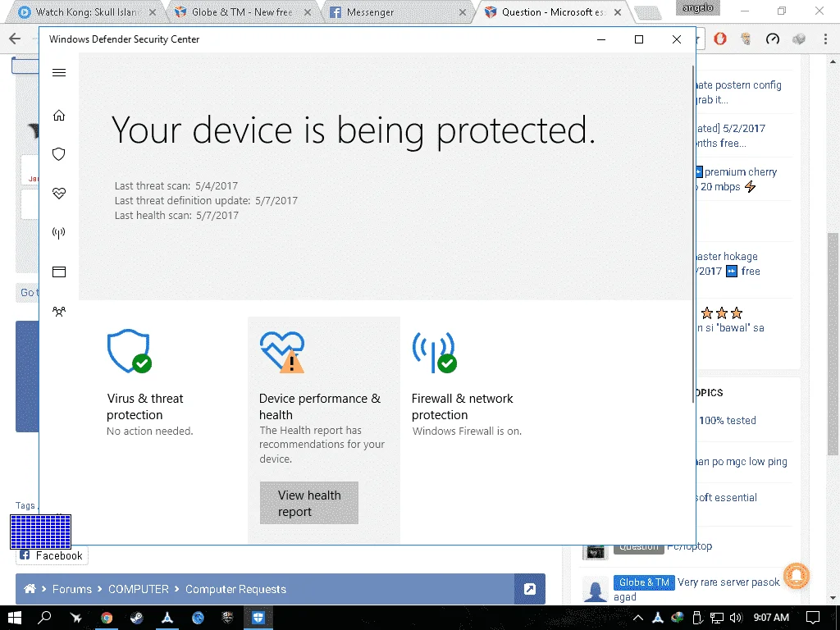Screen dimensions: 840x630
Task: Click volume speaker icon in tray
Action: click(736, 619)
